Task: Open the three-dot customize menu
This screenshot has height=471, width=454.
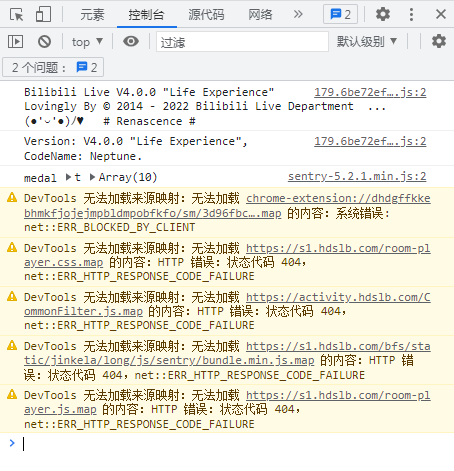Action: [x=411, y=14]
